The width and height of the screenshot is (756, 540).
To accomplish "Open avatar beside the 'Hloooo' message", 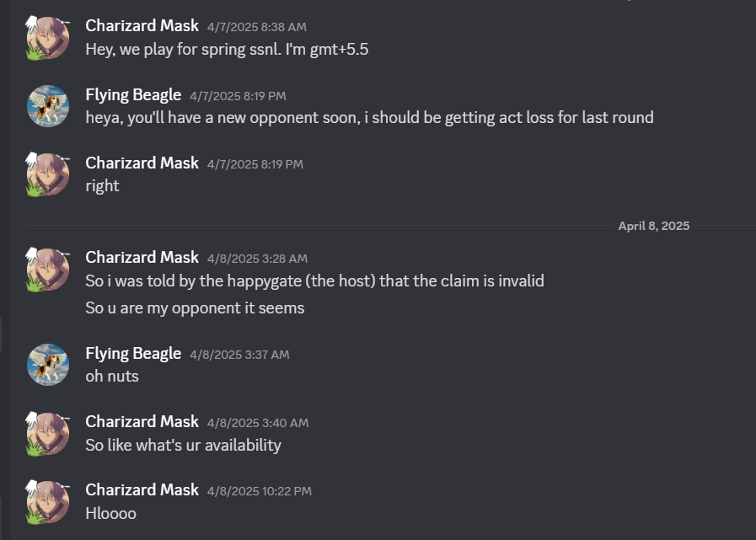I will (48, 501).
